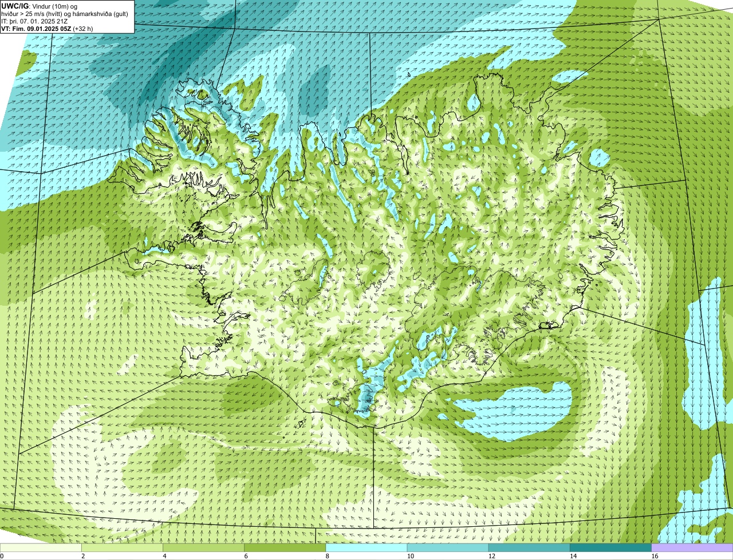This screenshot has width=733, height=560.
Task: Click the "10" tick label on the color scale
Action: pyautogui.click(x=411, y=556)
